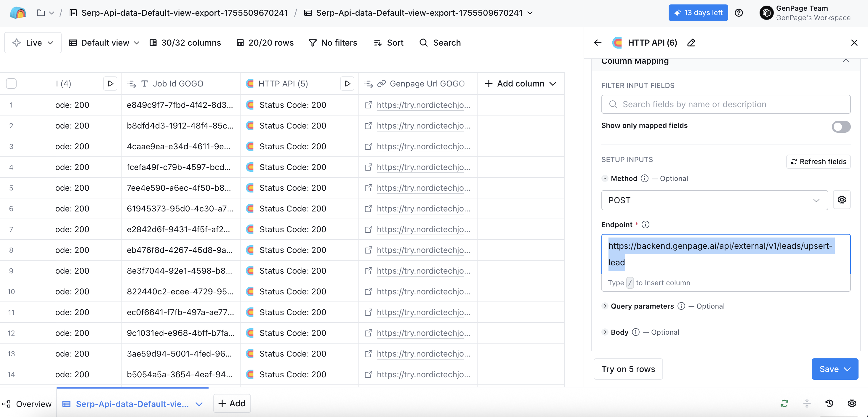Open the GenPage Team workspace menu
Viewport: 868px width, 417px height.
[805, 13]
